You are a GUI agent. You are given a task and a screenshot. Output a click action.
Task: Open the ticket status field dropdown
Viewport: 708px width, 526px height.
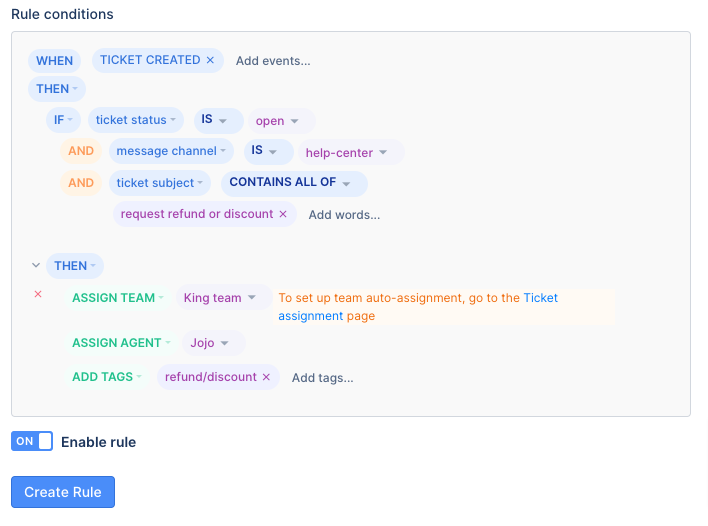[x=135, y=120]
